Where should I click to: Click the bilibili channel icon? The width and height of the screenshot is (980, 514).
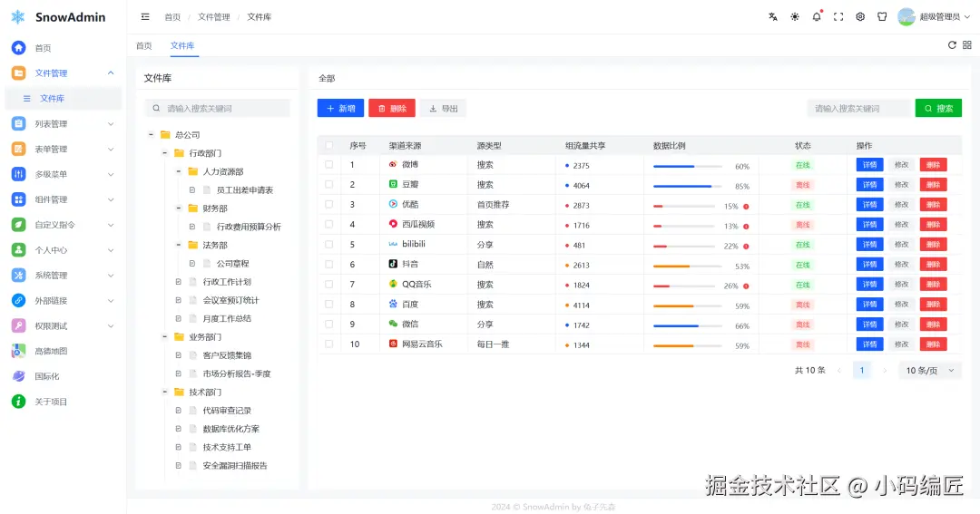click(x=393, y=244)
